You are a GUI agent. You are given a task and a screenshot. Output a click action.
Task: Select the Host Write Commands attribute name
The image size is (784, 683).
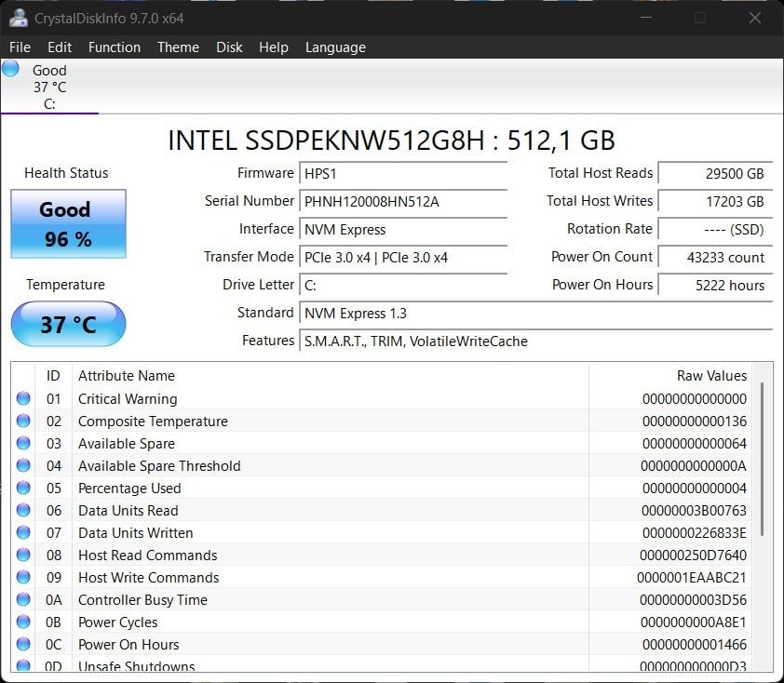pyautogui.click(x=148, y=578)
